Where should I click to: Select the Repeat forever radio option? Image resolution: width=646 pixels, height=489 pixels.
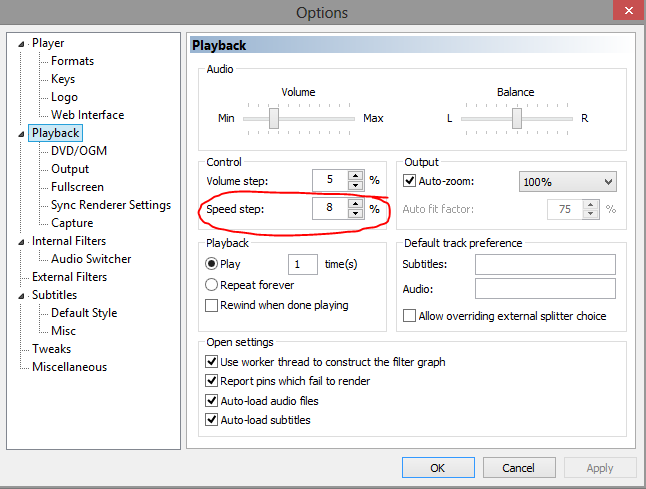pyautogui.click(x=211, y=285)
